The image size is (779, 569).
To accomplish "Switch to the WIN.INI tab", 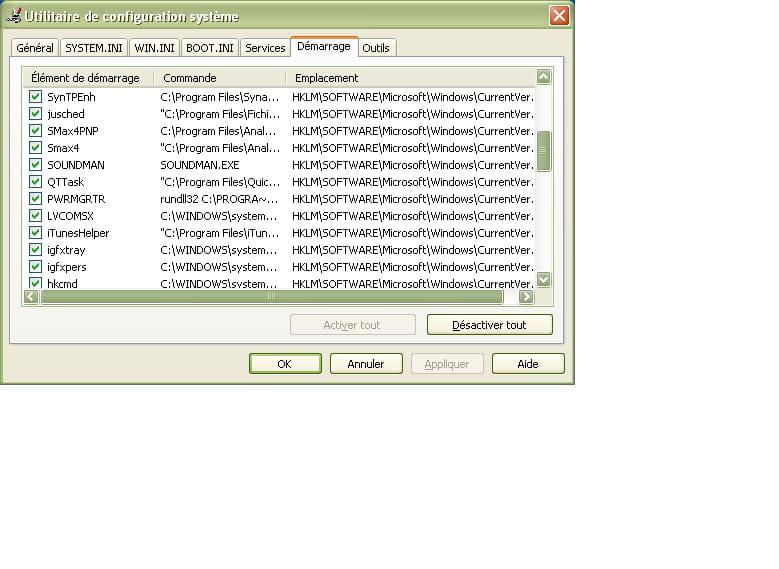I will tap(155, 48).
